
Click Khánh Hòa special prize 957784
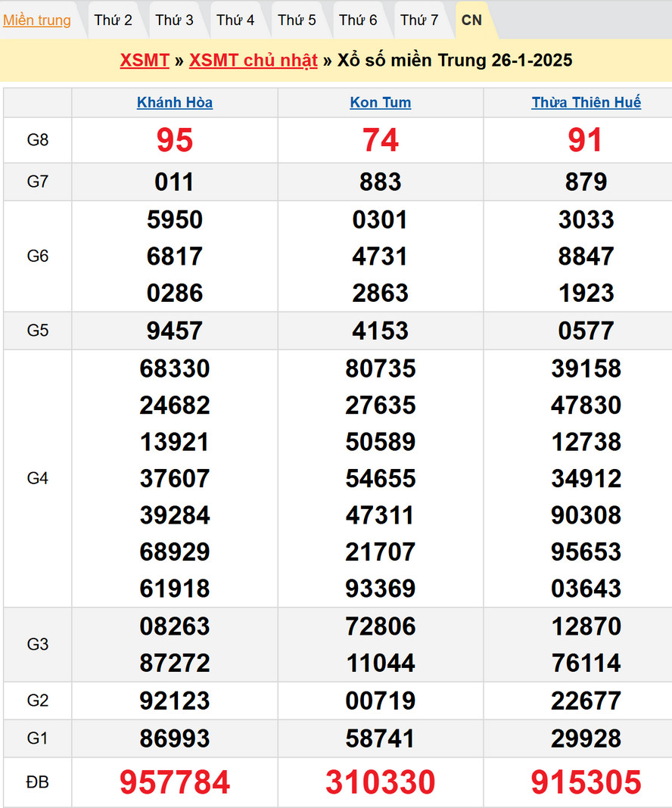[175, 783]
